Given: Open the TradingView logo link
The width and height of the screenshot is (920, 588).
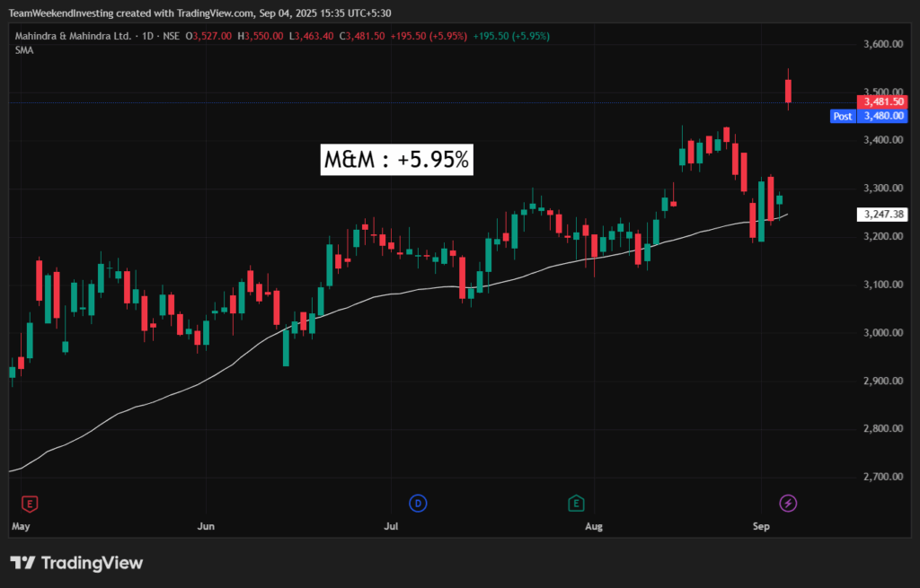Looking at the screenshot, I should click(x=76, y=564).
